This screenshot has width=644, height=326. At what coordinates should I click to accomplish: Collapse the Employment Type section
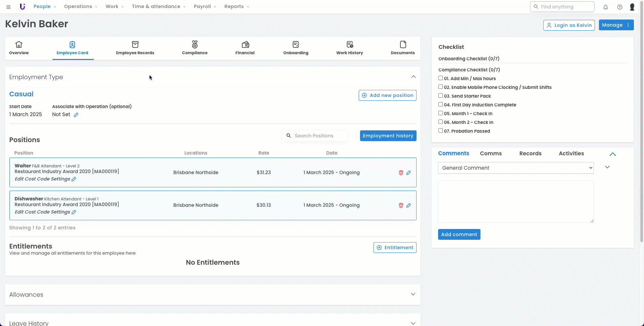pos(413,77)
